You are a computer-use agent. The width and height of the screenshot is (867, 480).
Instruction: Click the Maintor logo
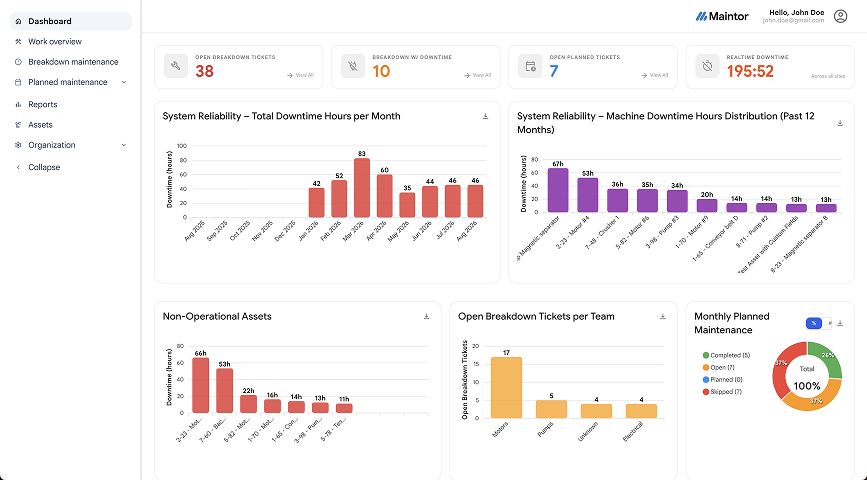(722, 16)
